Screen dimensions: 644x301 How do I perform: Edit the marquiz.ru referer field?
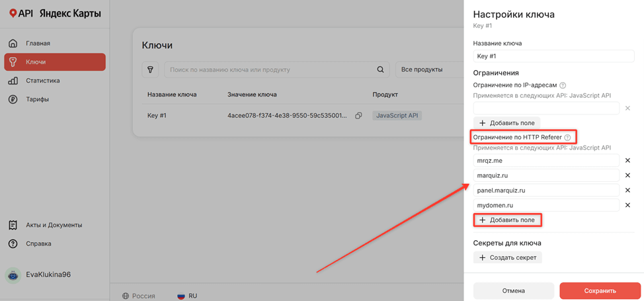pyautogui.click(x=546, y=175)
